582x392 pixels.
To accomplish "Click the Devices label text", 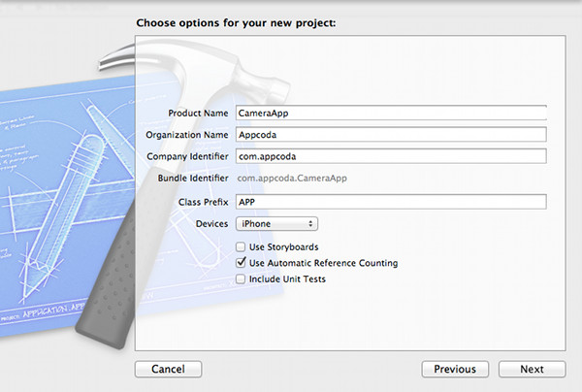I will click(x=211, y=224).
